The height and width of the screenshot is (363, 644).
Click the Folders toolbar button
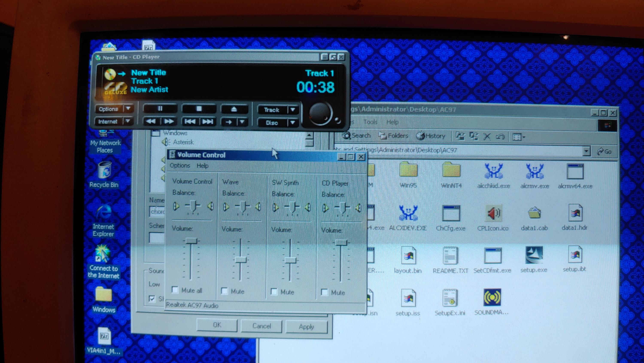(x=393, y=136)
